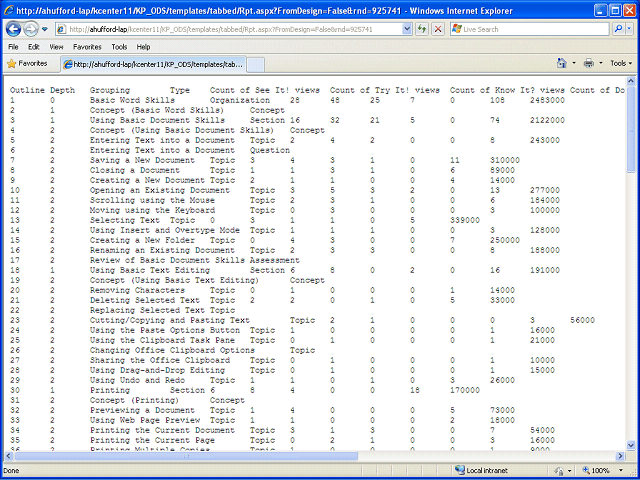Click 'Using Undo and Redo' text
This screenshot has height=480, width=640.
(x=140, y=380)
